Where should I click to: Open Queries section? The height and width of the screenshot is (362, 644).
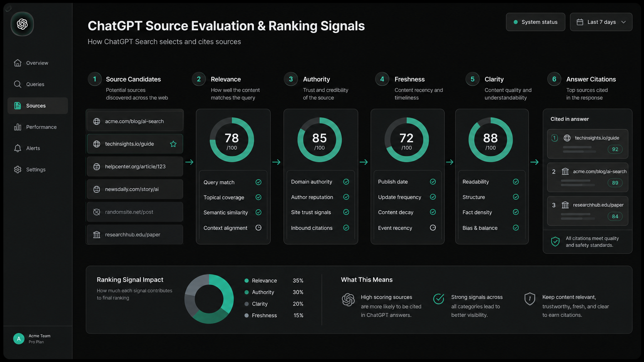[x=37, y=84]
